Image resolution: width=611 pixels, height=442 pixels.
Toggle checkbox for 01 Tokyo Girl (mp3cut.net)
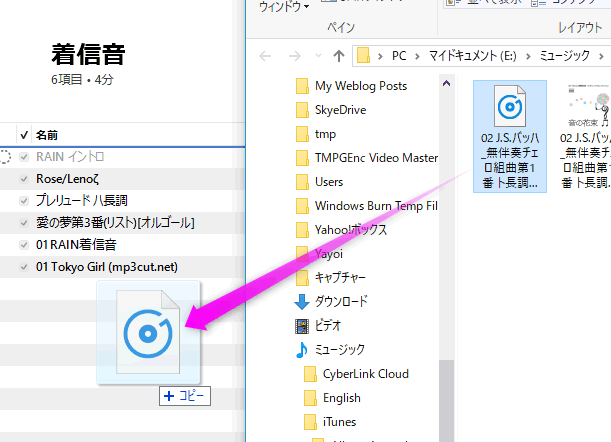pyautogui.click(x=24, y=266)
